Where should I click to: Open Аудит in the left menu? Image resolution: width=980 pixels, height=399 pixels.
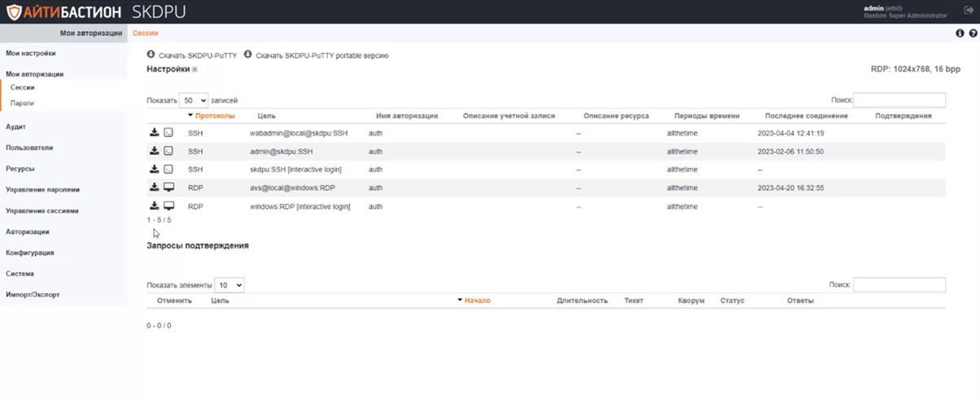coord(16,127)
